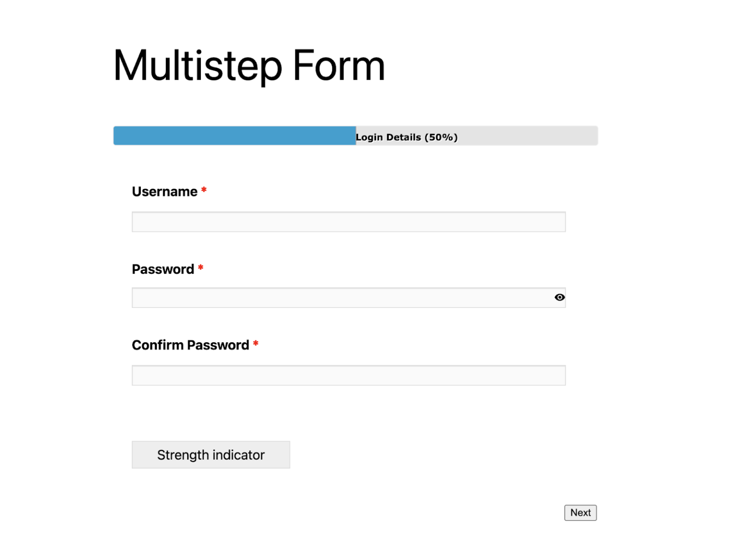756x556 pixels.
Task: Click the Confirm Password label
Action: point(190,345)
